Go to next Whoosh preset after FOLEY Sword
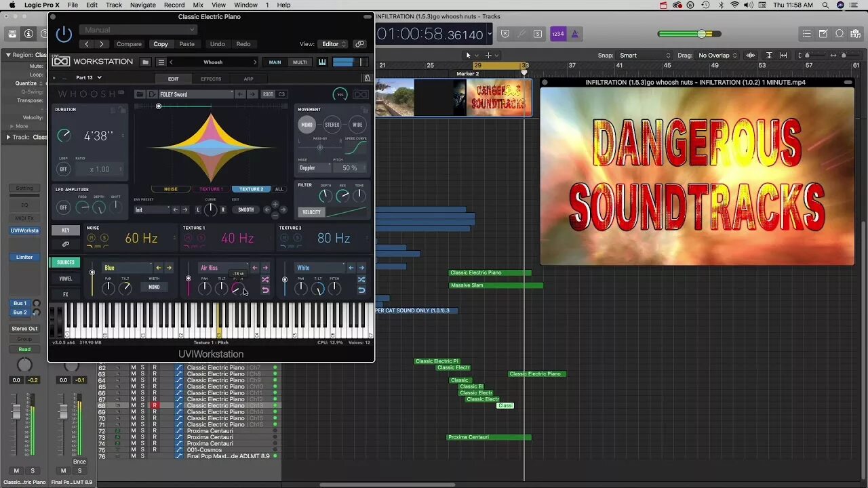The image size is (868, 488). [x=254, y=94]
